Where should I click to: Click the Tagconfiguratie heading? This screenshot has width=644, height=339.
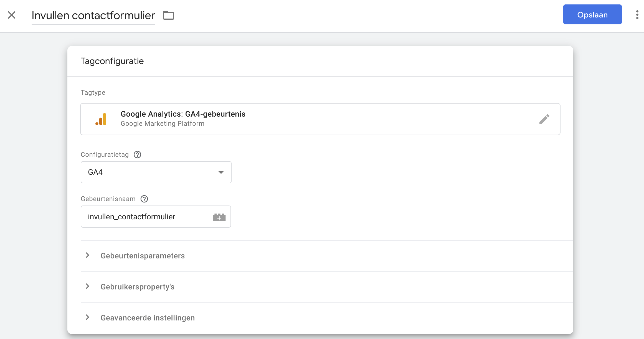pos(112,61)
